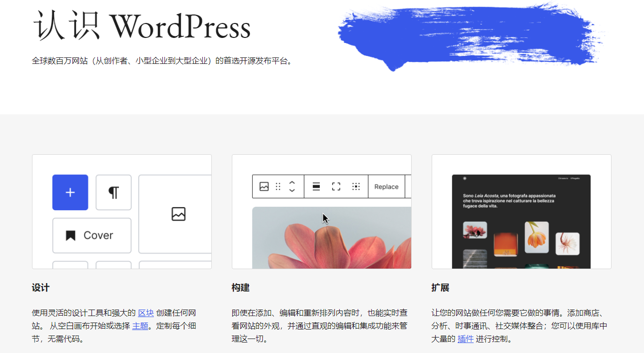
Task: Click the move up arrow in toolbar
Action: 292,182
